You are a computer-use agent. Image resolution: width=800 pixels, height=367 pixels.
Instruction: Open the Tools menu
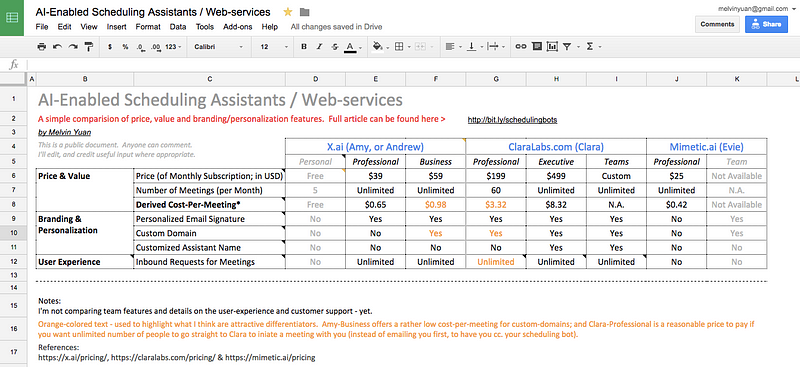(x=205, y=27)
